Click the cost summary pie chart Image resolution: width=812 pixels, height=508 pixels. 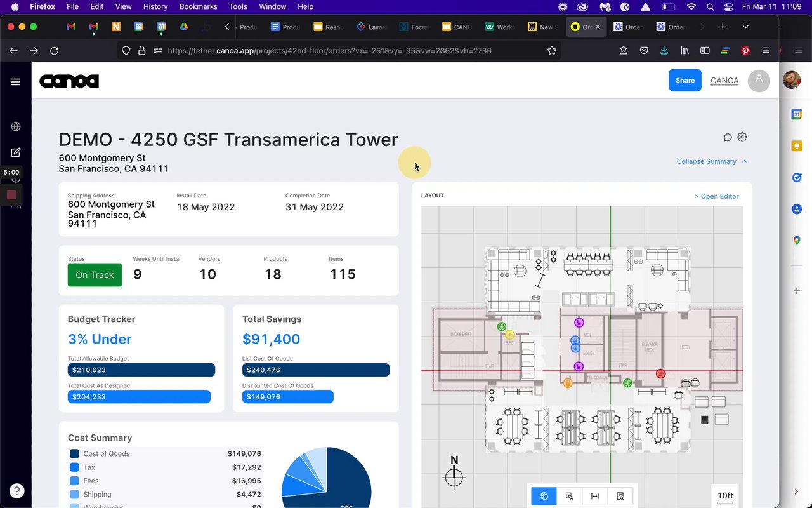pyautogui.click(x=326, y=478)
